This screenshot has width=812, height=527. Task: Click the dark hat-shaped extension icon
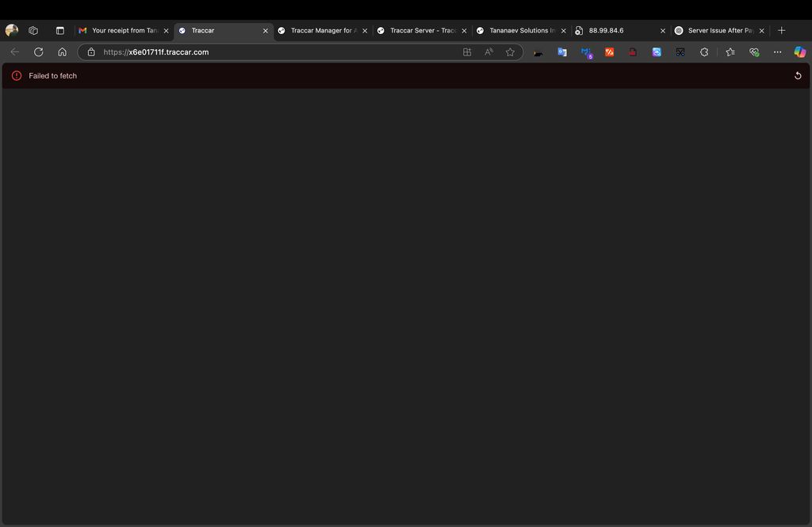(x=538, y=52)
